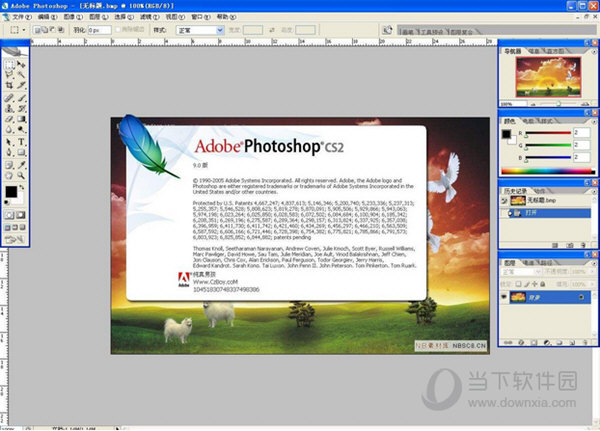The width and height of the screenshot is (600, 431).
Task: Open History panel flyout menu arrow
Action: 593,191
